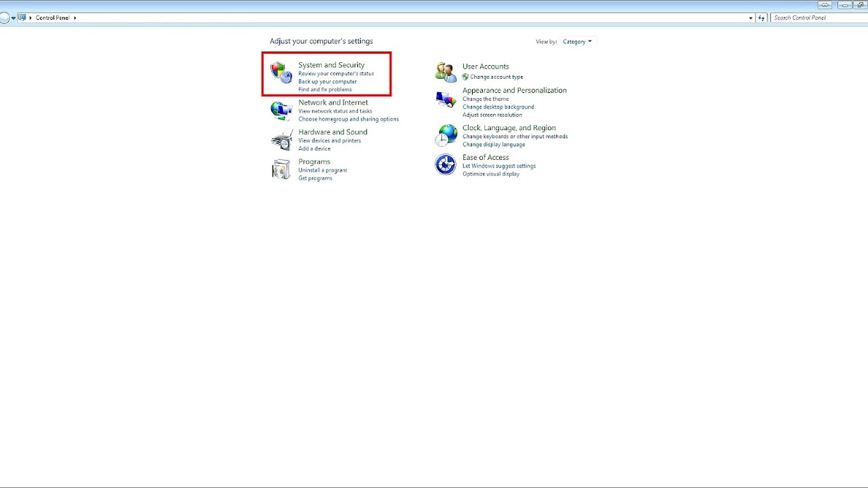The width and height of the screenshot is (868, 488).
Task: Expand the arrow after Control Panel breadcrumb
Action: 75,18
